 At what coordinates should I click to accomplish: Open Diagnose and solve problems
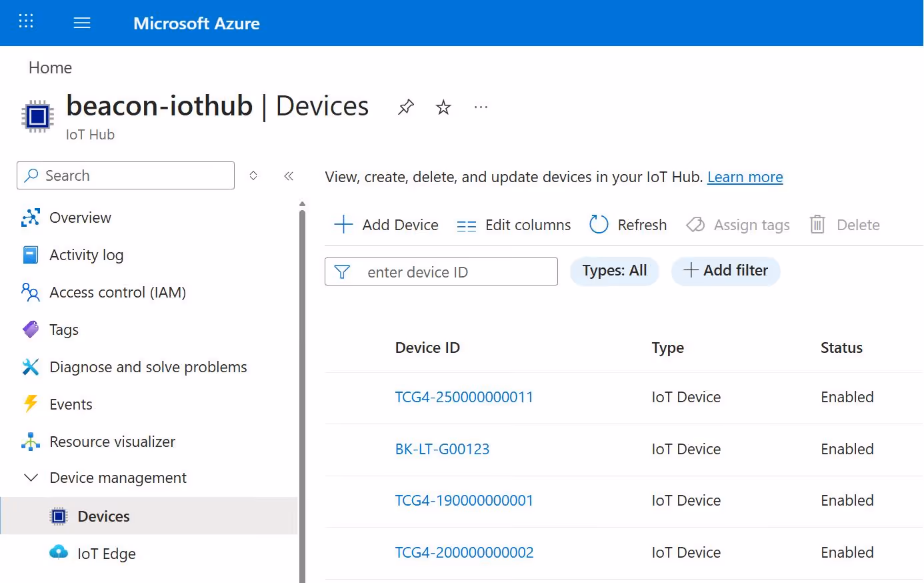coord(149,367)
